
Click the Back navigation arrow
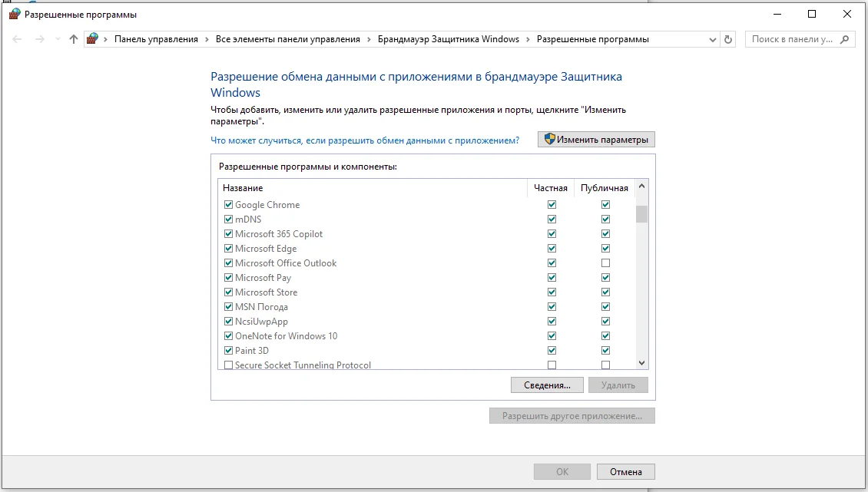pos(18,39)
